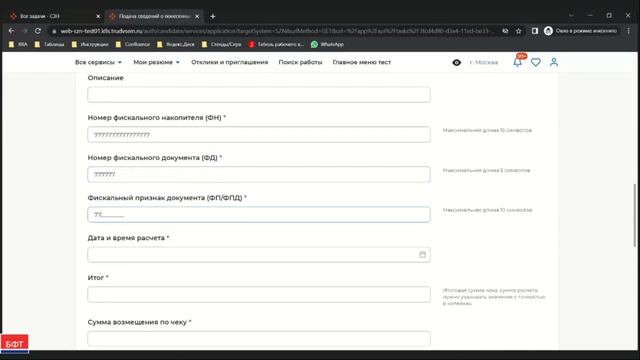This screenshot has height=360, width=640.
Task: Open WhatsApp bookmark
Action: (x=327, y=44)
